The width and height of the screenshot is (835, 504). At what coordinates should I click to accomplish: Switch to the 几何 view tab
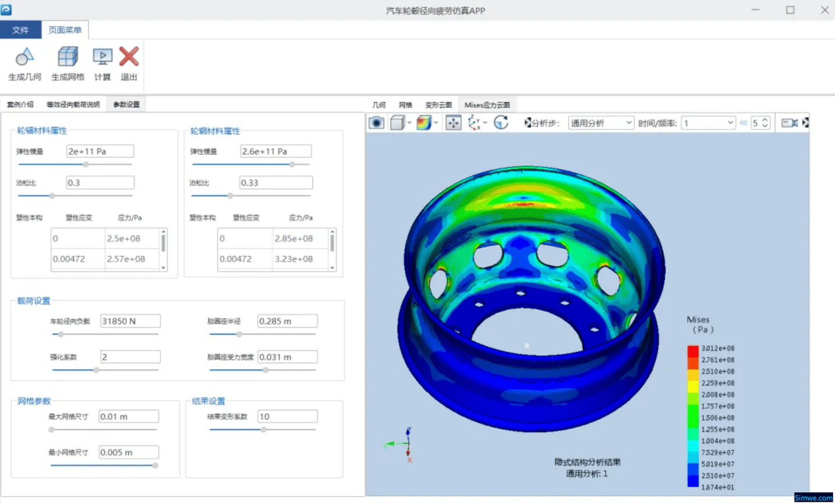pyautogui.click(x=379, y=105)
